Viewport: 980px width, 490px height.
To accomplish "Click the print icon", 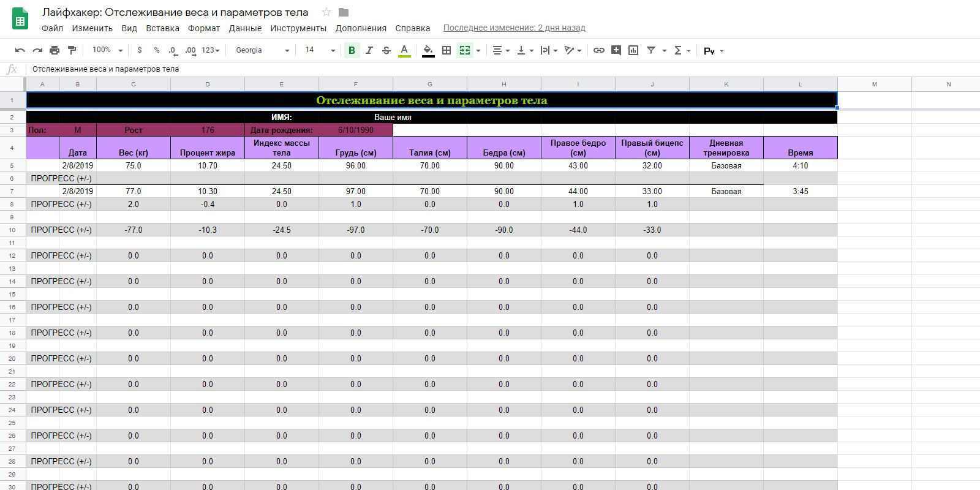I will tap(55, 50).
